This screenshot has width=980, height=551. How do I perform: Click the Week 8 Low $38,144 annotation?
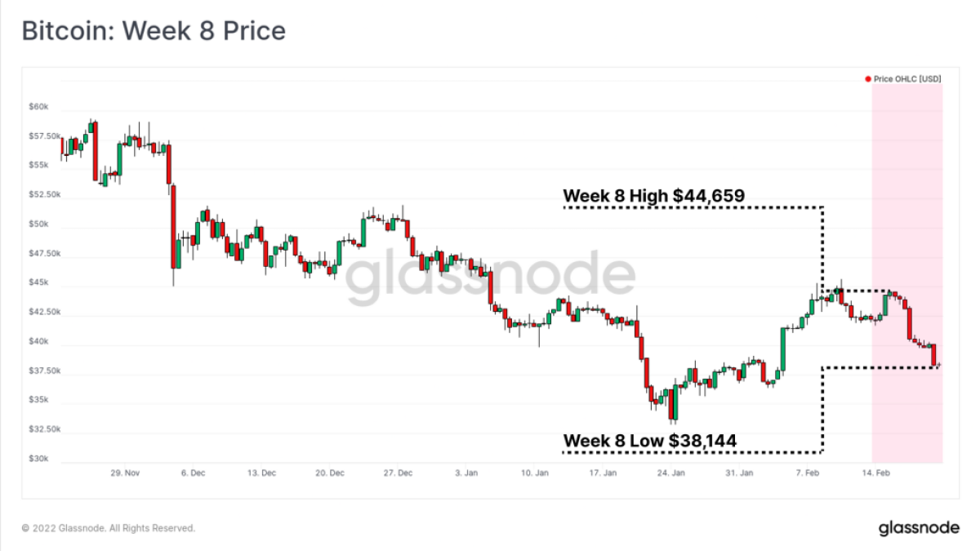pyautogui.click(x=650, y=441)
